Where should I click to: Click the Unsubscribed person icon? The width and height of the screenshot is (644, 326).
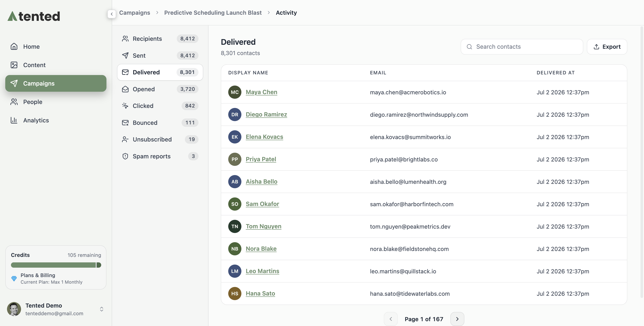point(125,139)
